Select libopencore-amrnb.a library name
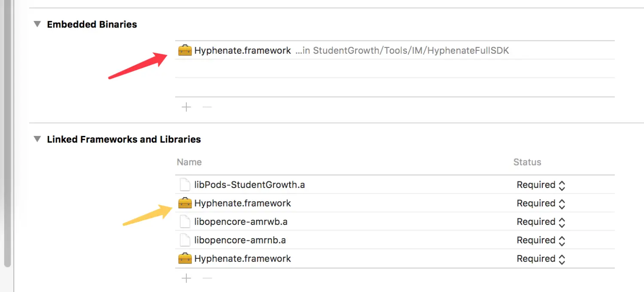The image size is (644, 292). click(x=240, y=240)
